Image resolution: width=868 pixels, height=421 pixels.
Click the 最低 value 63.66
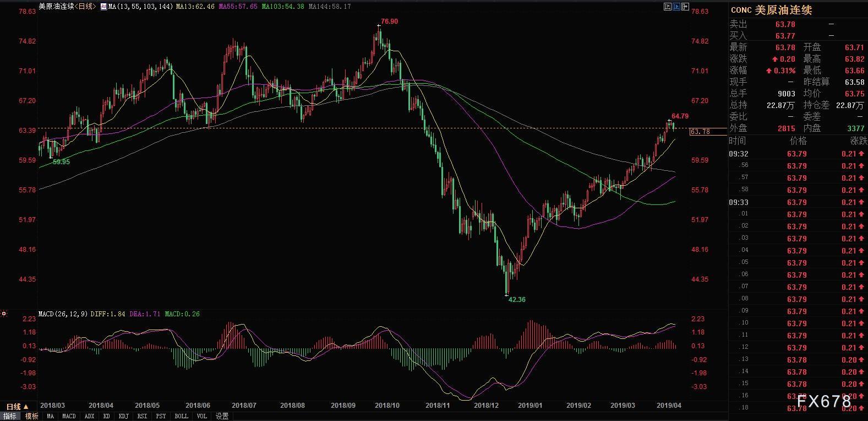pyautogui.click(x=854, y=71)
